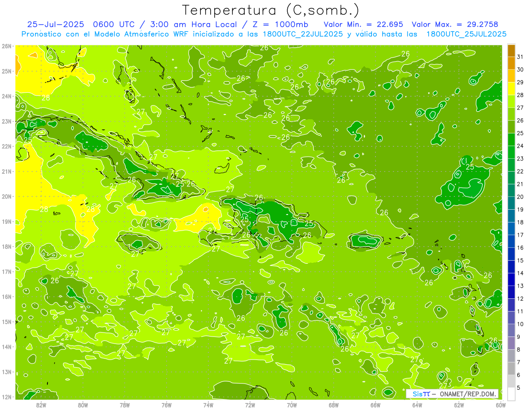
Task: Click "Valor Min. = 22.695" readout
Action: (x=363, y=24)
